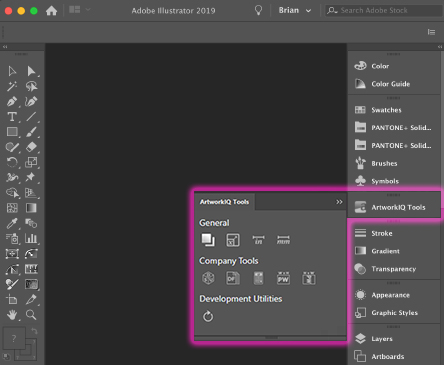This screenshot has width=444, height=365.
Task: Open the Graphic Styles panel
Action: point(394,313)
